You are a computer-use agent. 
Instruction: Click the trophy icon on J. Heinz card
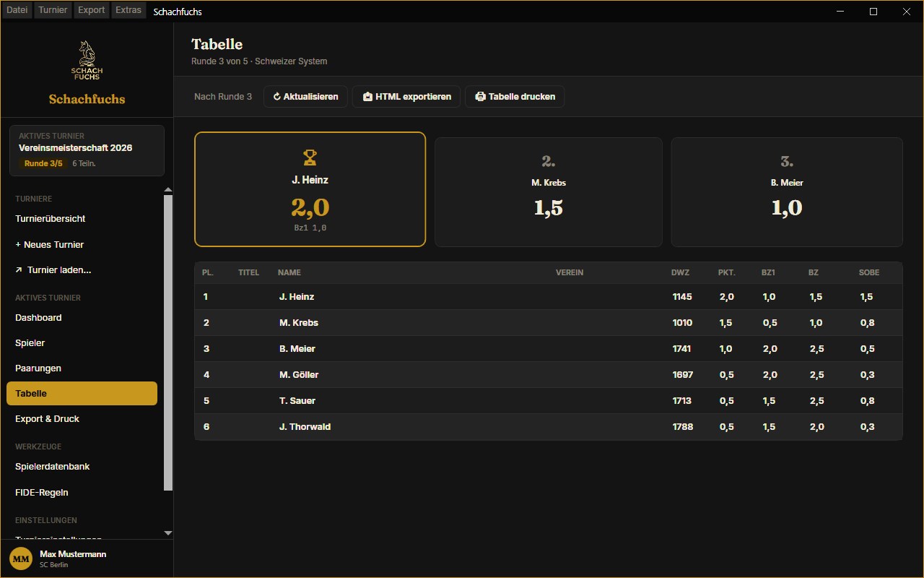(310, 157)
